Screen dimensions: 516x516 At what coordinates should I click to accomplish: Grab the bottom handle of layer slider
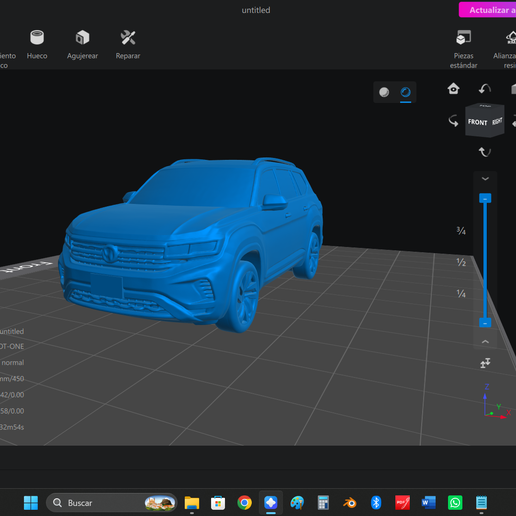coord(485,323)
